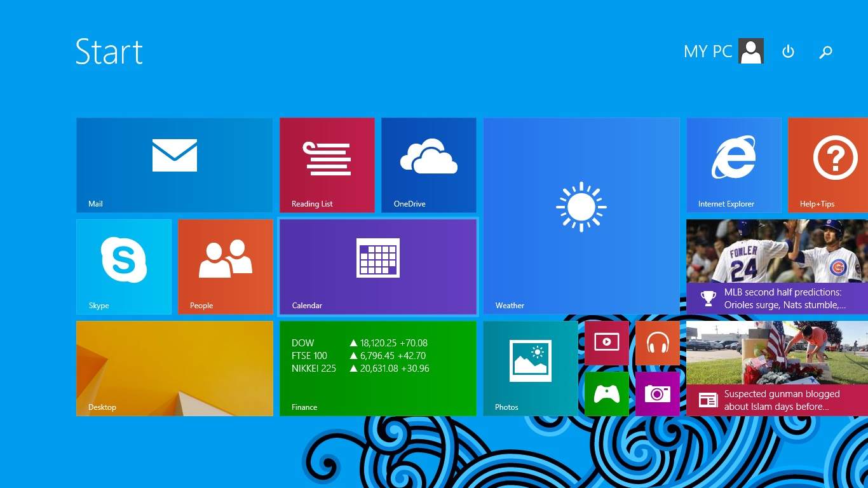Open the MY PC user account menu
This screenshot has height=488, width=868.
point(723,51)
